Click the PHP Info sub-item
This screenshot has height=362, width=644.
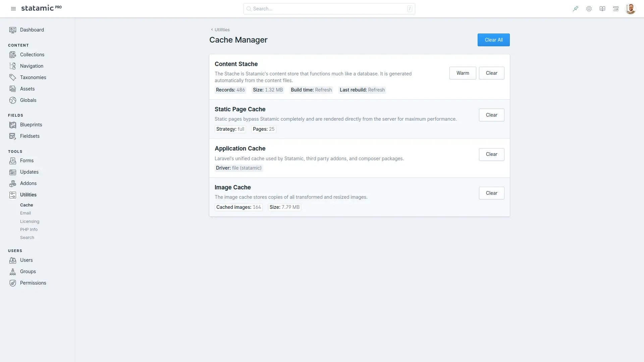pos(29,229)
